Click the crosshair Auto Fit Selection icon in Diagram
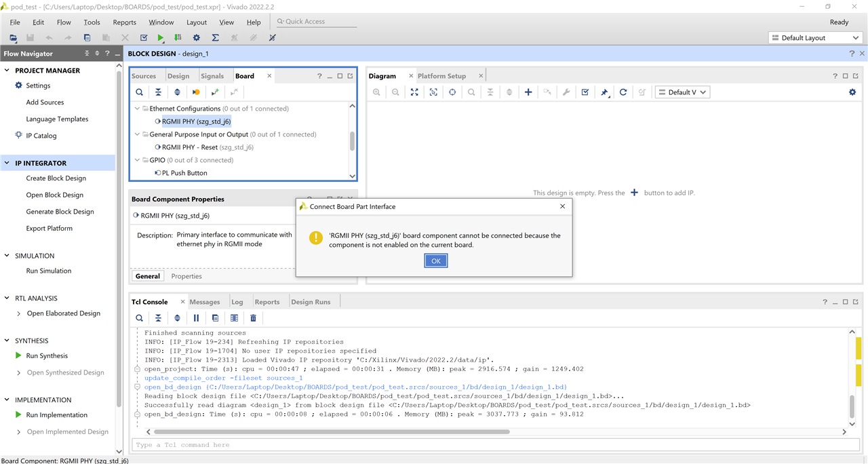The height and width of the screenshot is (464, 868). point(452,92)
